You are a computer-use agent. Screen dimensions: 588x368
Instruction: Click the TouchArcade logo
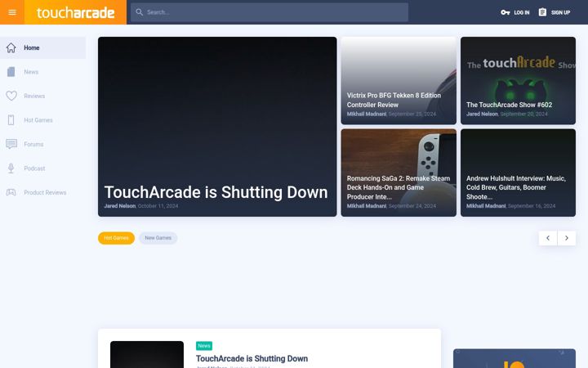click(75, 12)
